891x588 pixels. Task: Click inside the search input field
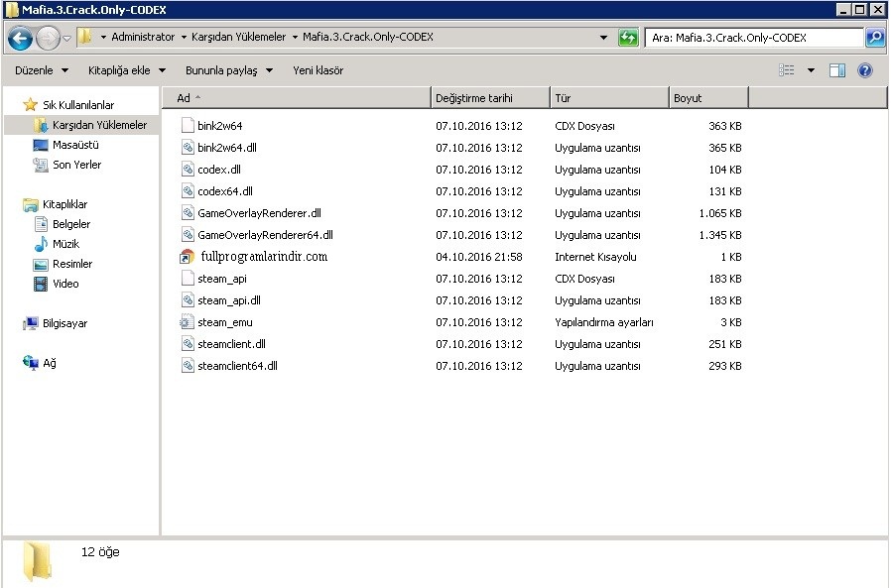click(x=754, y=38)
